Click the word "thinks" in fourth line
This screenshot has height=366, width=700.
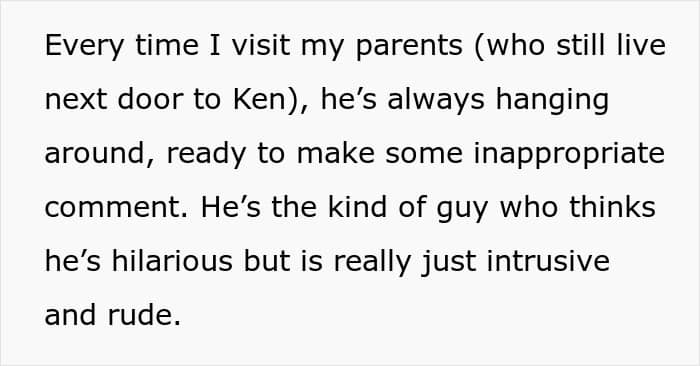point(612,207)
